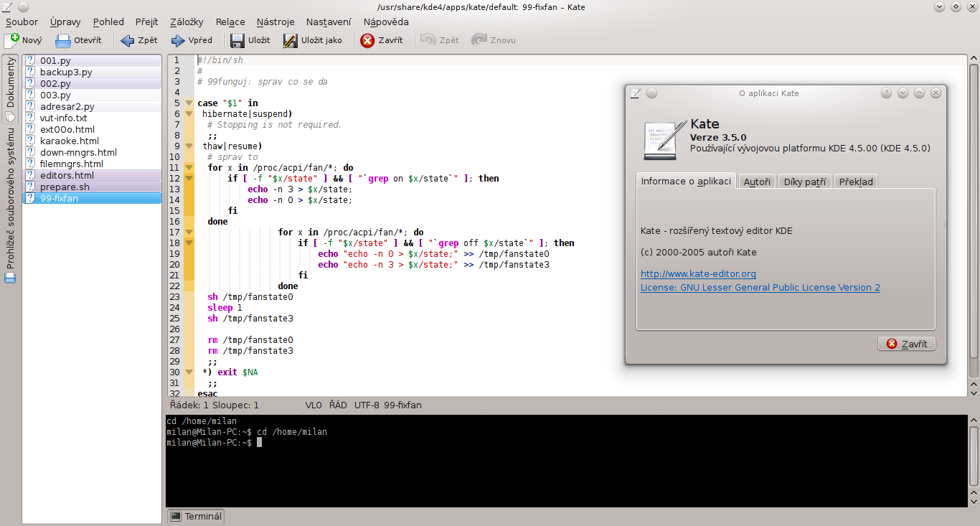This screenshot has height=526, width=980.
Task: Select backup3.py in the document list
Action: [x=93, y=72]
